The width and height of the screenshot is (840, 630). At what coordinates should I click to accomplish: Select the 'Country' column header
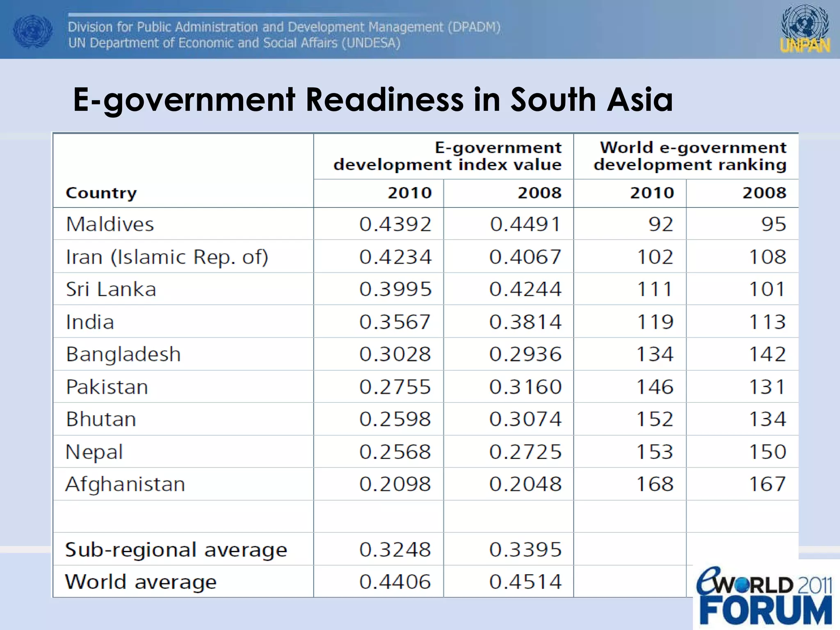pyautogui.click(x=101, y=193)
